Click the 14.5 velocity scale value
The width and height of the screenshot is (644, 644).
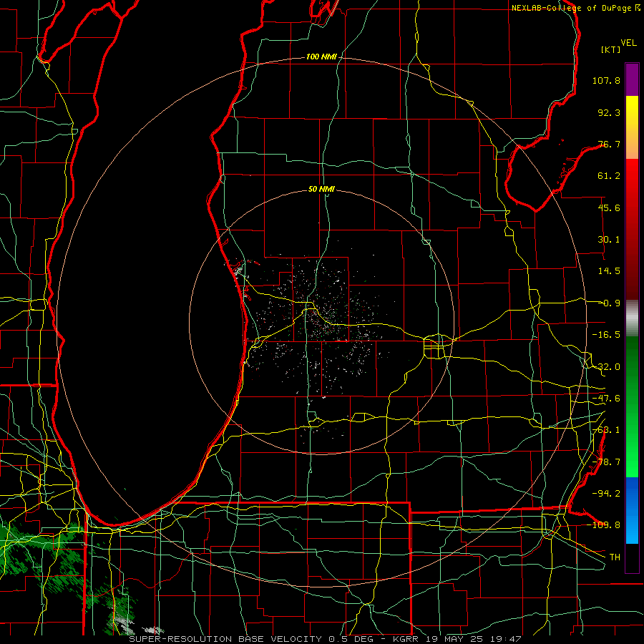pyautogui.click(x=609, y=271)
